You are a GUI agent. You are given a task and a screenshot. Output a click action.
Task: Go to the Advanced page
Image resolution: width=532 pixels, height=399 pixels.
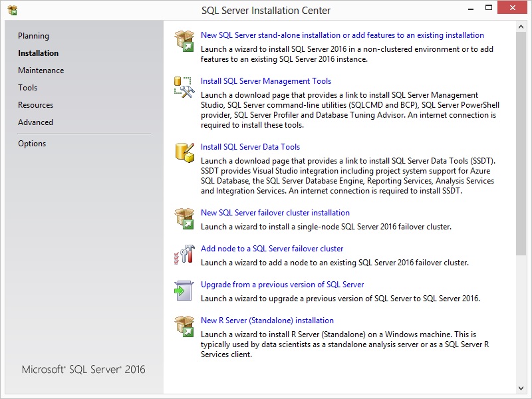pyautogui.click(x=36, y=122)
